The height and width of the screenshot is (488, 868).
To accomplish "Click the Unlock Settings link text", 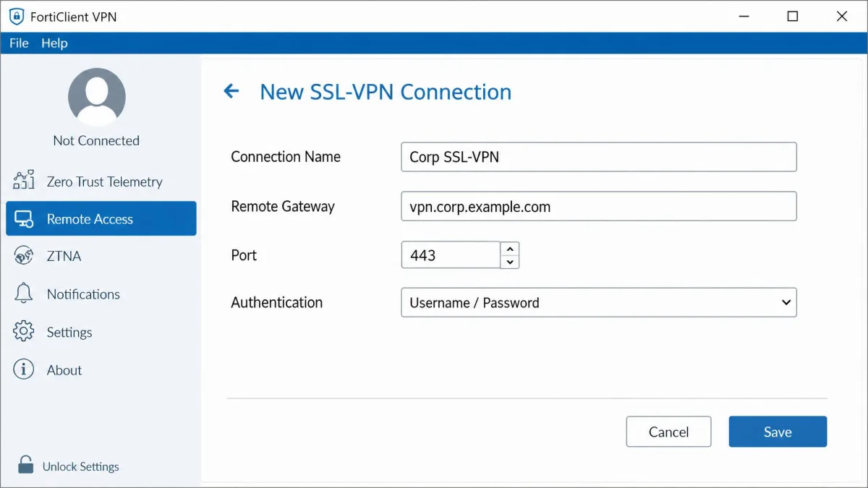I will (80, 466).
